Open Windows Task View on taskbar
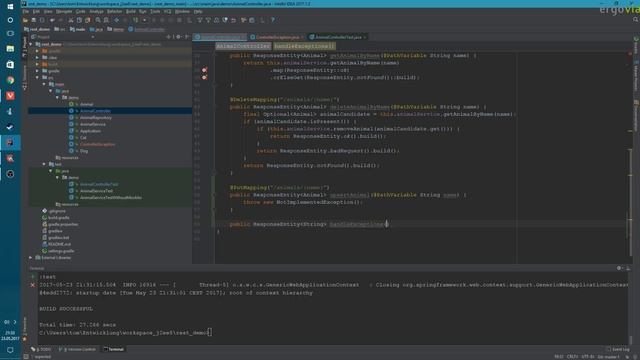Viewport: 640px width, 360px height. click(10, 33)
